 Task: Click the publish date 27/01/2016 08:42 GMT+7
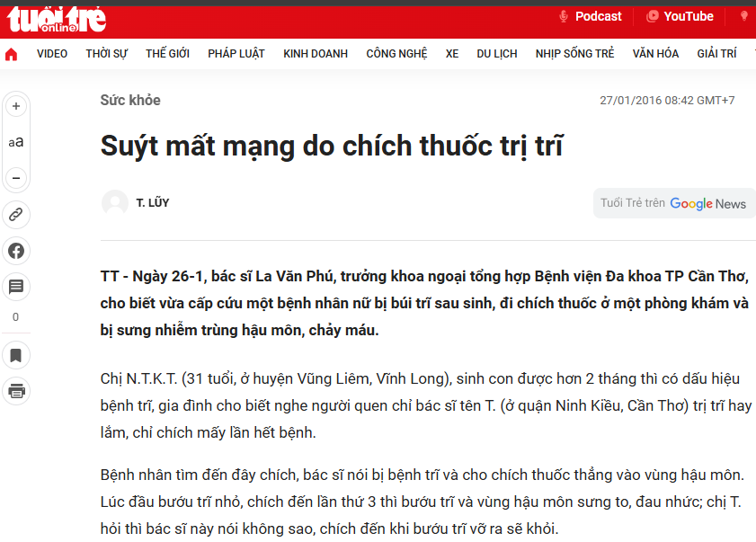point(667,101)
